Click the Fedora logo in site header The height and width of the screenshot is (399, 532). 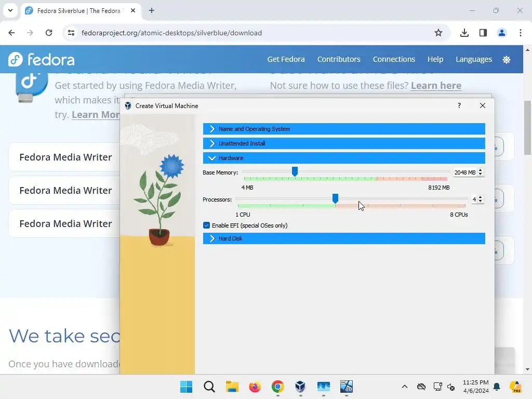click(x=41, y=59)
